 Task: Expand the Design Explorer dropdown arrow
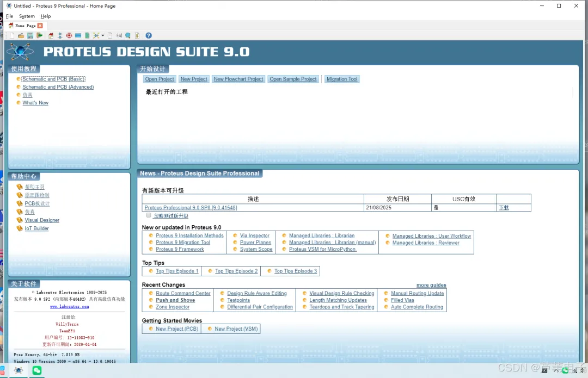click(103, 35)
